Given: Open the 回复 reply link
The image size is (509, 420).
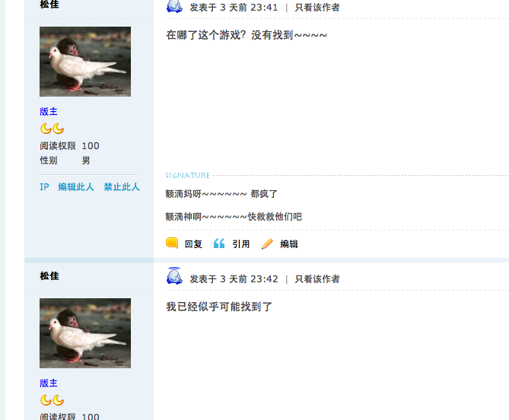Looking at the screenshot, I should coord(193,244).
